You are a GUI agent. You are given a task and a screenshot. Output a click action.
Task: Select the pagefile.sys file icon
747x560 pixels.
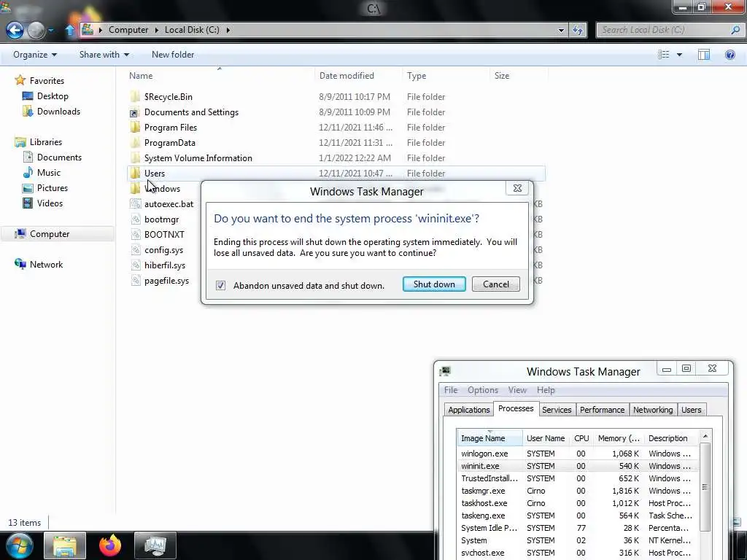click(135, 281)
